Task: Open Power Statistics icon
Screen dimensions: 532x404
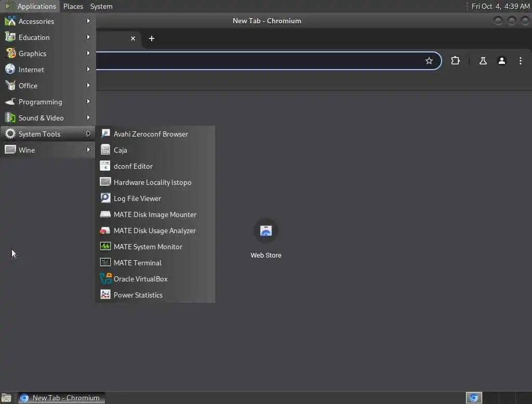Action: click(x=105, y=294)
